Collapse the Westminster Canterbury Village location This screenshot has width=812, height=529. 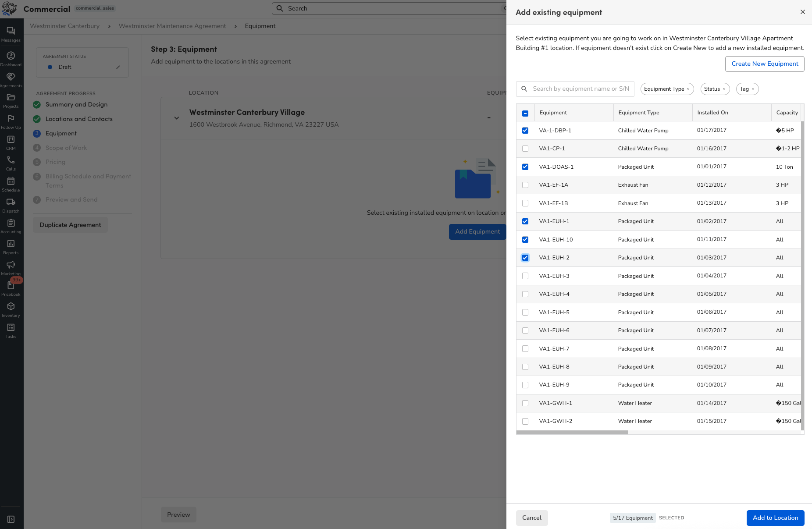click(x=177, y=117)
